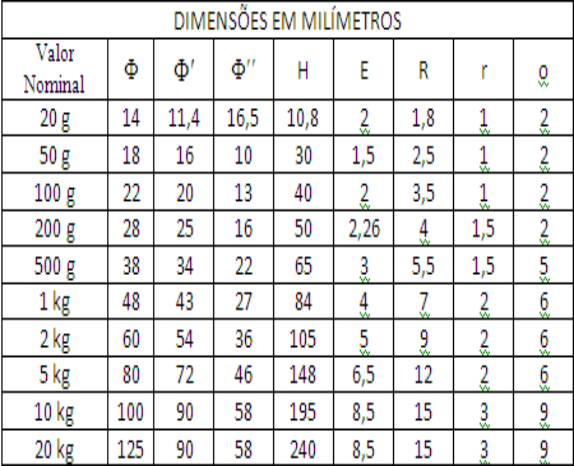Click the 10,8 cell
The height and width of the screenshot is (466, 574).
click(x=303, y=118)
